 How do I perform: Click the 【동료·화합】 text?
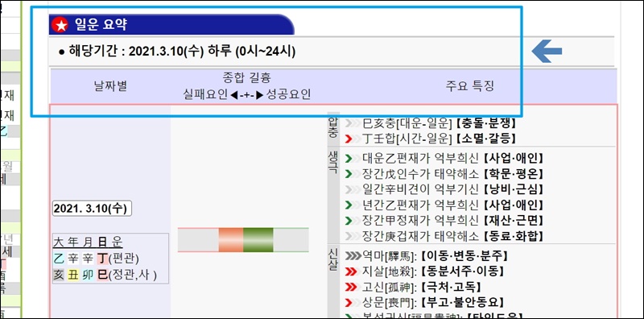513,236
